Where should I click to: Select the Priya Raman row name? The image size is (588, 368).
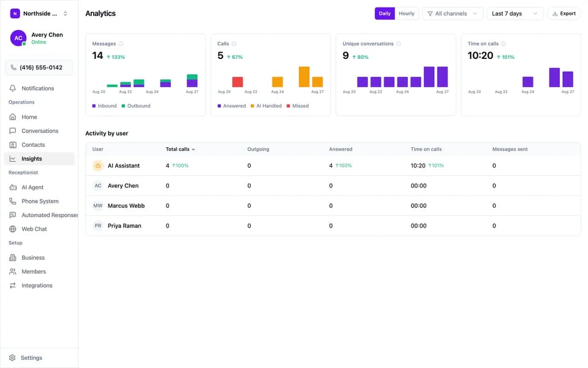124,226
